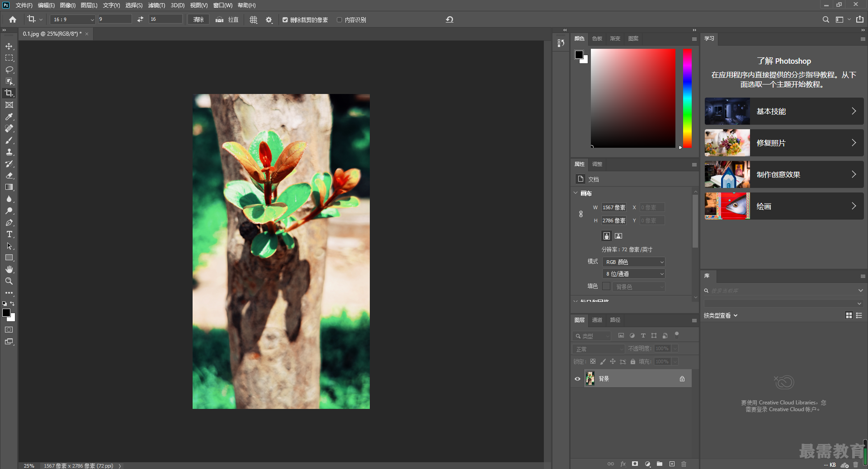Select the Clone Stamp tool

coord(9,152)
